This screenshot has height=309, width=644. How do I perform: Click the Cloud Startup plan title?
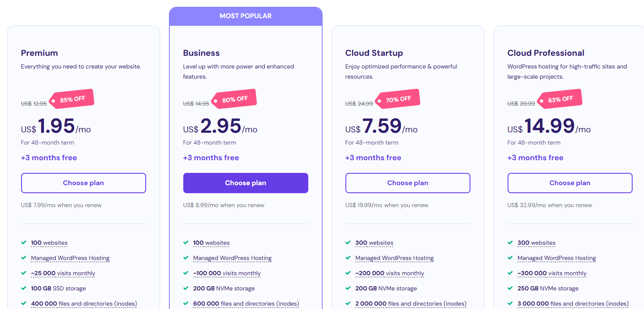[374, 53]
